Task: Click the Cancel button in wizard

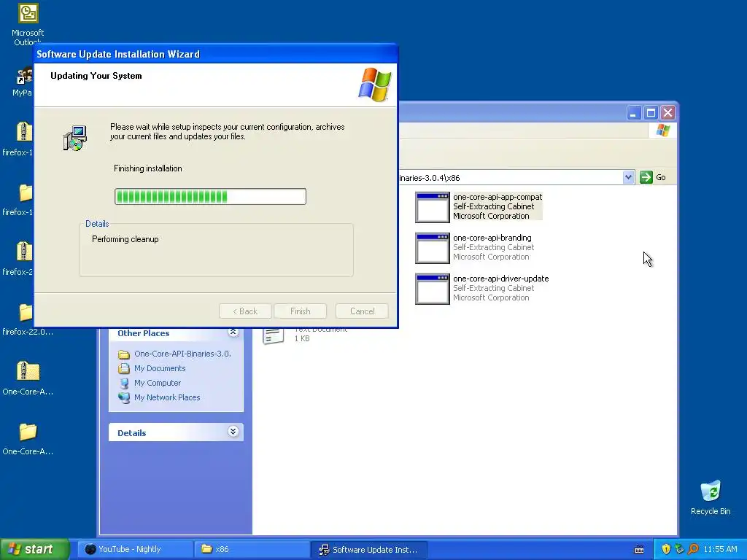Action: (x=362, y=311)
